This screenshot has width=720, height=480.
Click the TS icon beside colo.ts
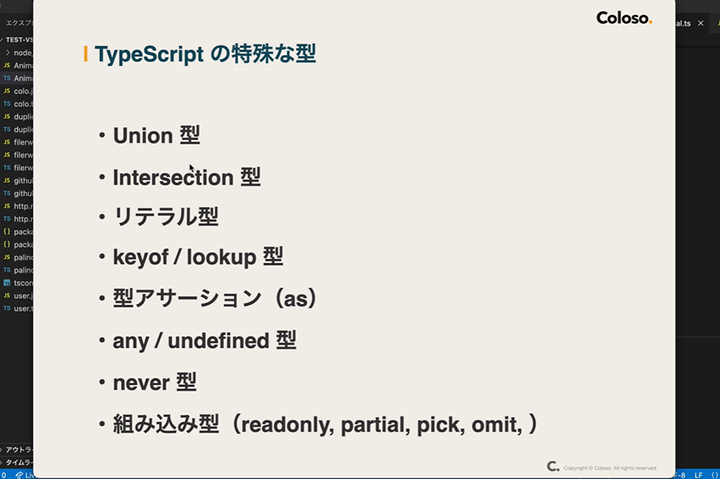(x=7, y=103)
